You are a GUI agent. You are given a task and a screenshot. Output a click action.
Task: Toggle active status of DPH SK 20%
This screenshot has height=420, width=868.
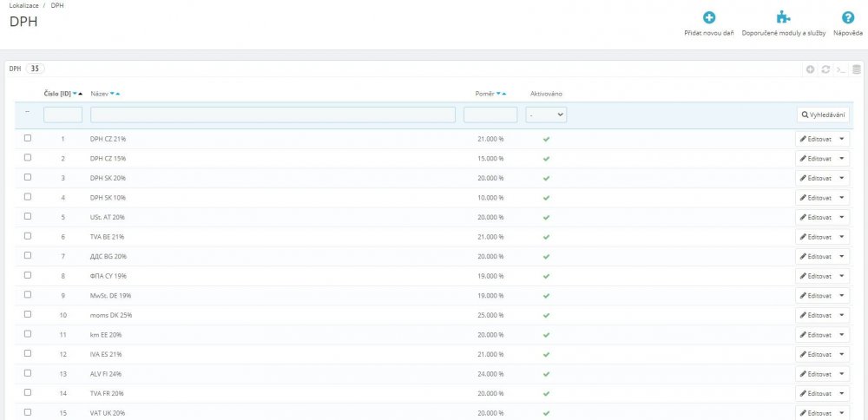[546, 178]
